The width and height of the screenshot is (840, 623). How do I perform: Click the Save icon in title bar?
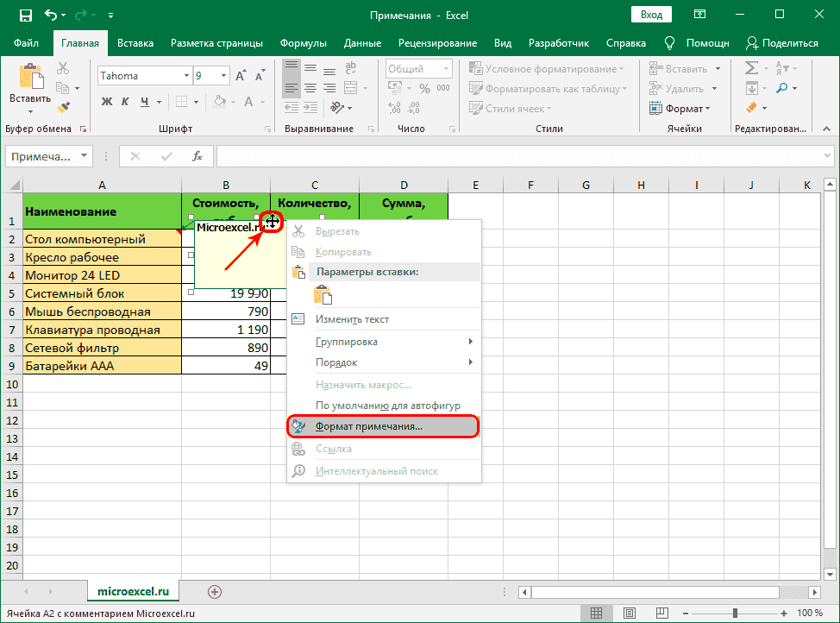[25, 16]
